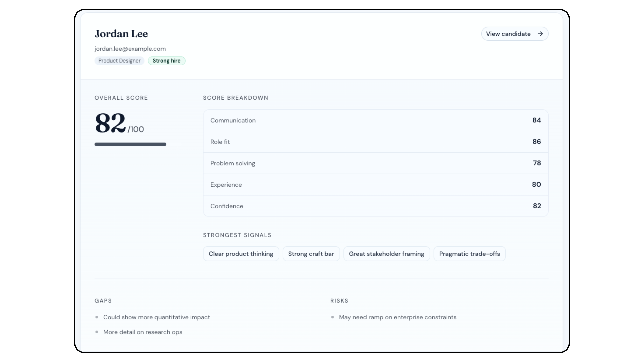The width and height of the screenshot is (644, 362).
Task: Click the candidate email jordan.lee@example.com
Action: click(x=130, y=49)
